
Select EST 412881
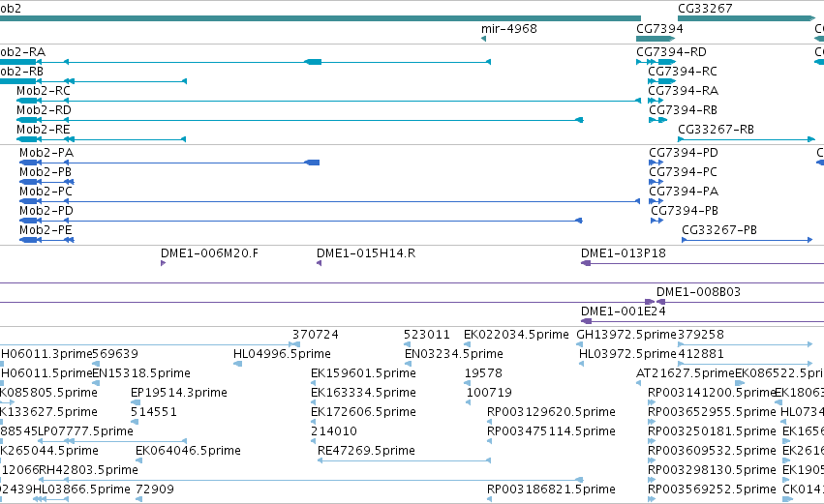point(701,354)
